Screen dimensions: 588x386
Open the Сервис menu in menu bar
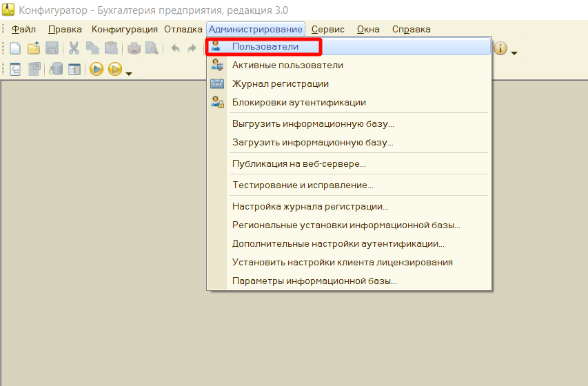point(327,29)
